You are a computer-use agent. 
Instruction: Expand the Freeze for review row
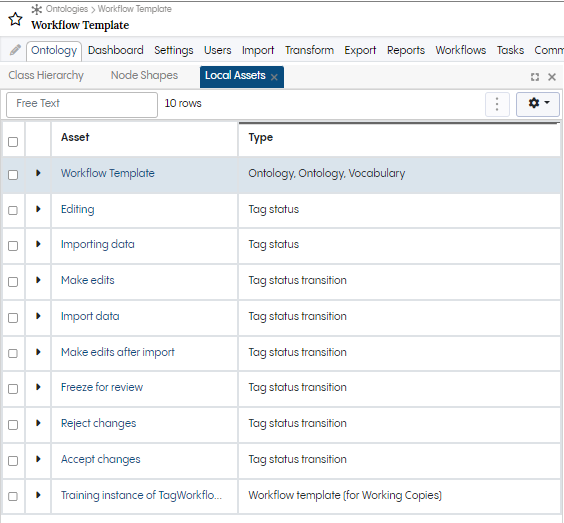[38, 387]
